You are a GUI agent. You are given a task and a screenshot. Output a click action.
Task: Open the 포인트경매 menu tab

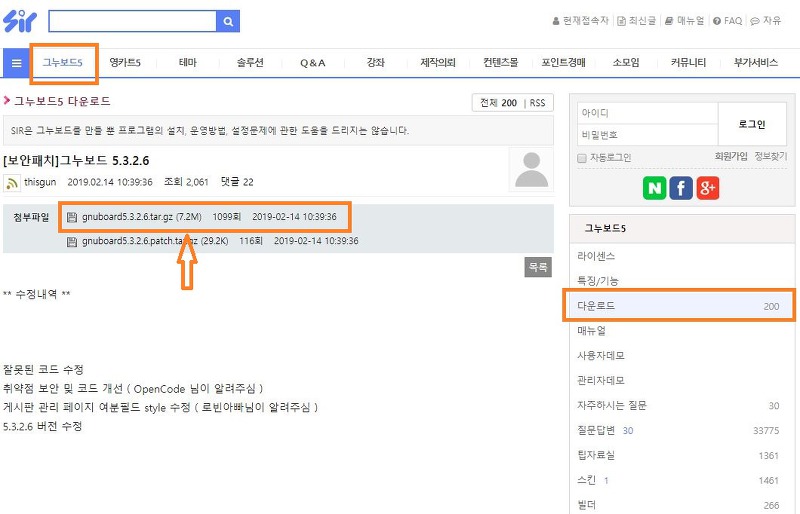(563, 63)
